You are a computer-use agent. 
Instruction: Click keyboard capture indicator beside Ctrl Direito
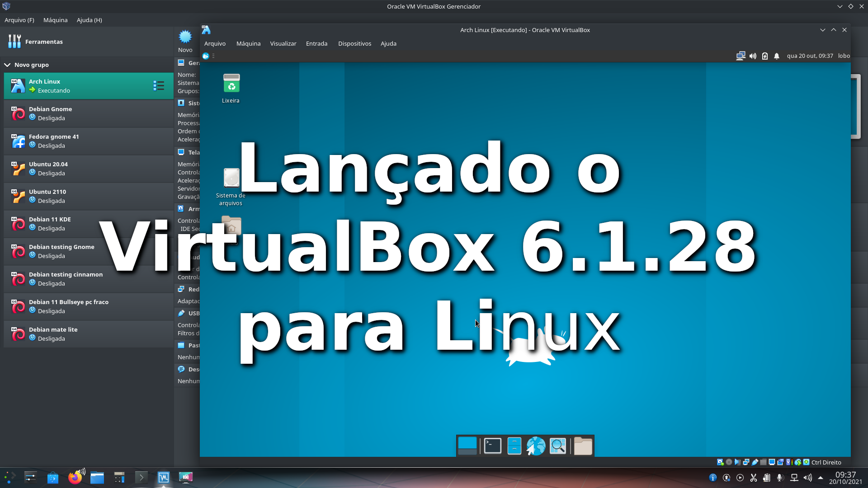[x=806, y=462]
